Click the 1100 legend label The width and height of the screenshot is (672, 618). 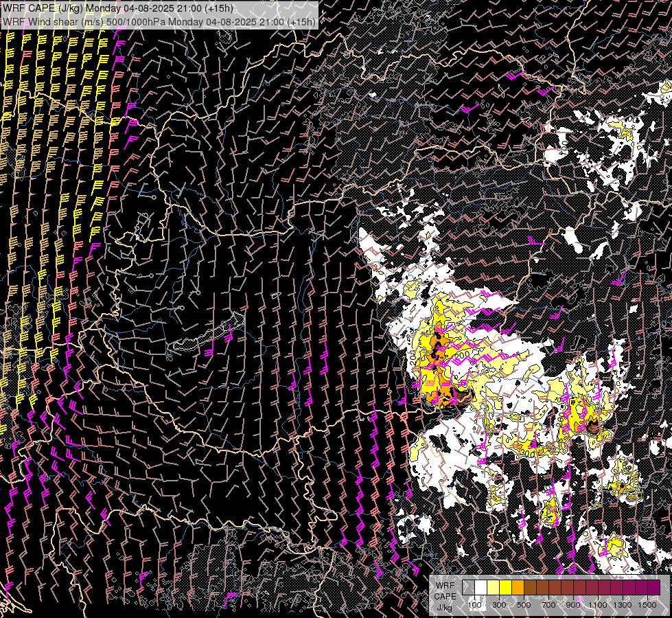point(598,605)
